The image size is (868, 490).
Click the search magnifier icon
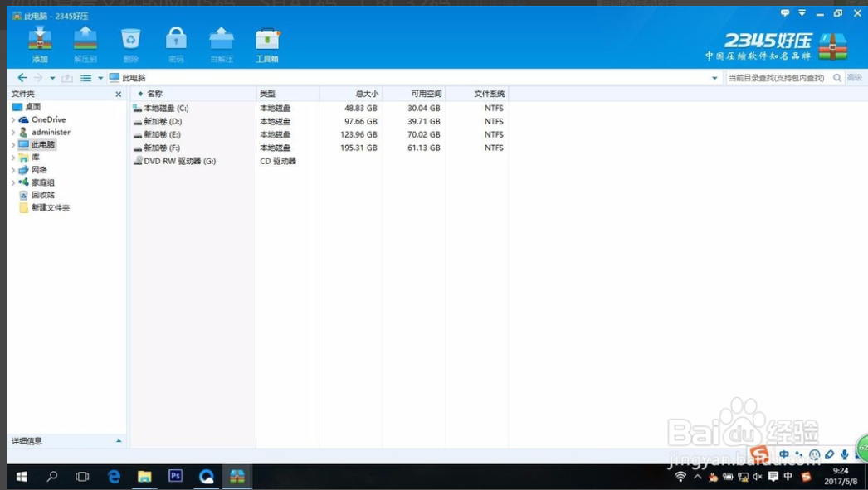[x=837, y=78]
